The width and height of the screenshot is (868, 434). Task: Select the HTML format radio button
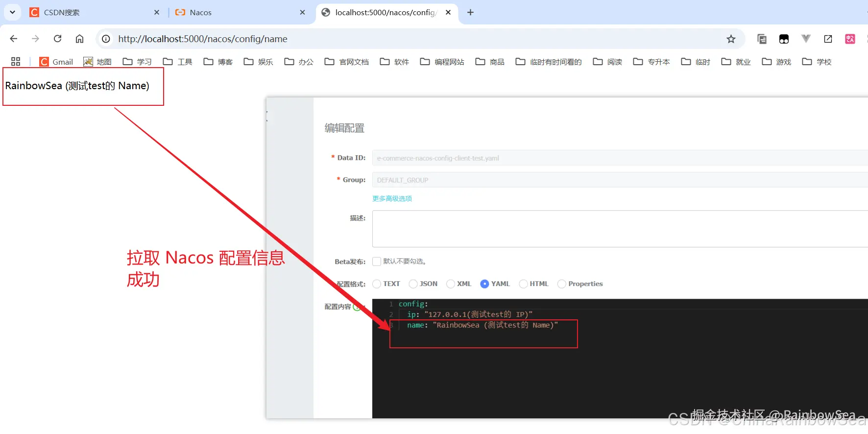[x=523, y=284]
